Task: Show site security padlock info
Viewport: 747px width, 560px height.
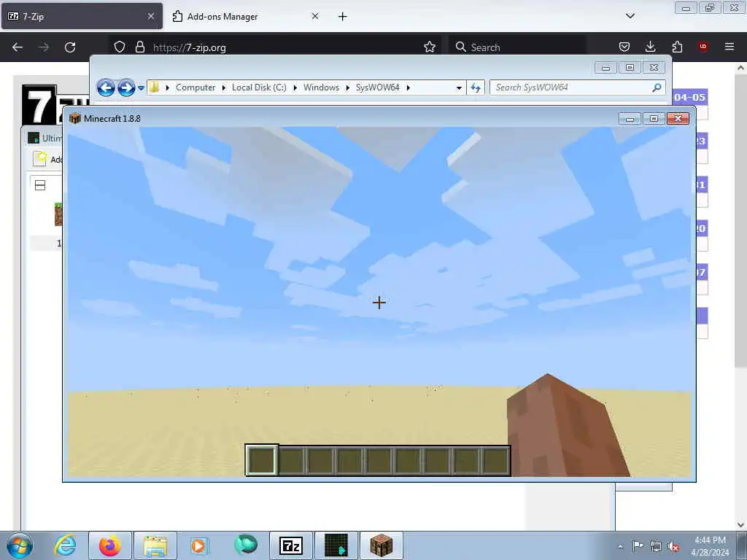Action: point(139,47)
